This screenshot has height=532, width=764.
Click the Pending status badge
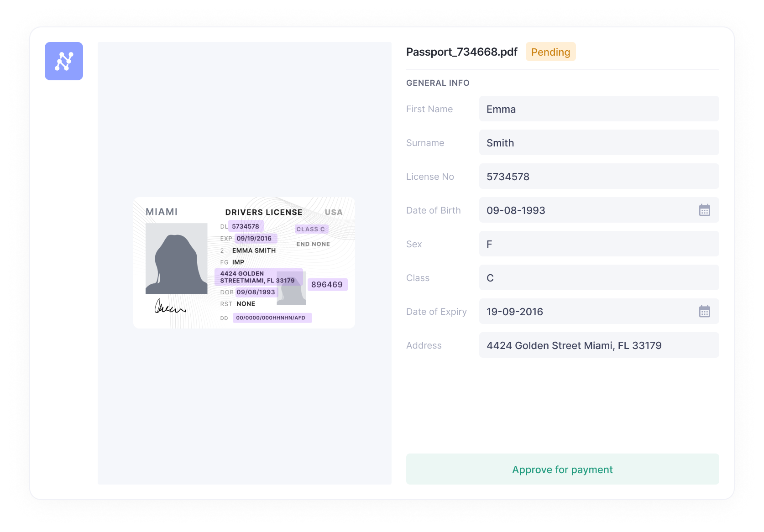click(x=550, y=52)
